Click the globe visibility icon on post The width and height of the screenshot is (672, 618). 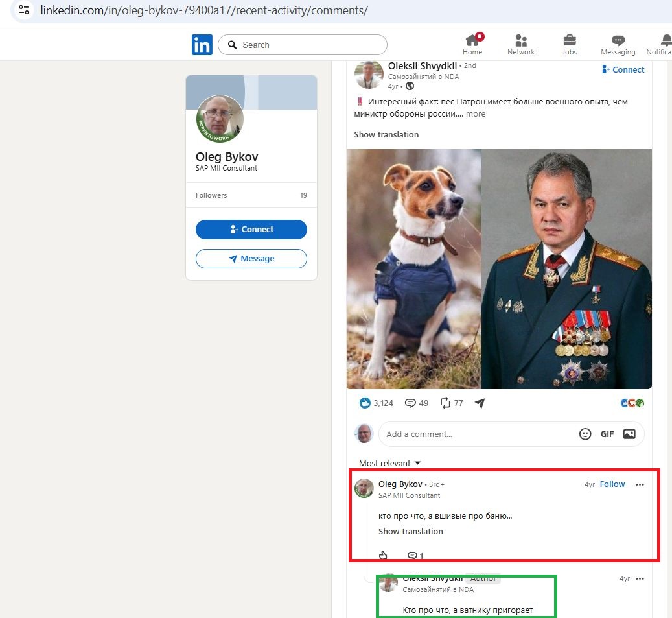pyautogui.click(x=410, y=86)
